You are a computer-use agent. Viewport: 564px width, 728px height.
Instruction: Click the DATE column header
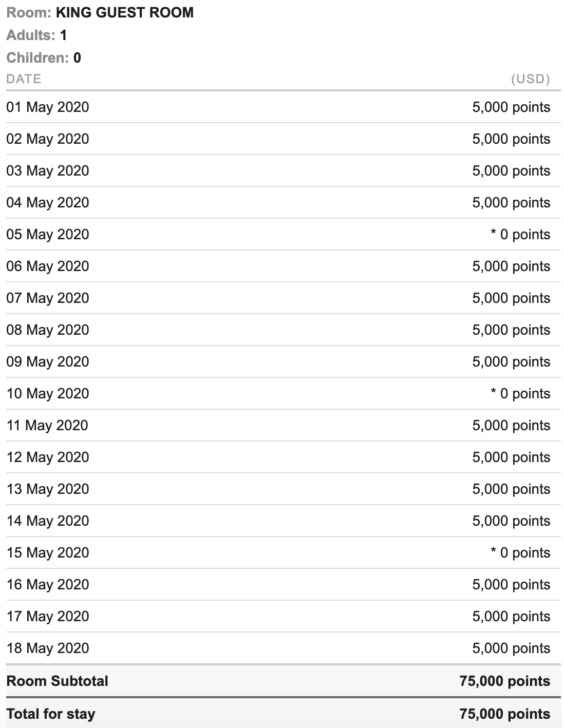(x=24, y=79)
